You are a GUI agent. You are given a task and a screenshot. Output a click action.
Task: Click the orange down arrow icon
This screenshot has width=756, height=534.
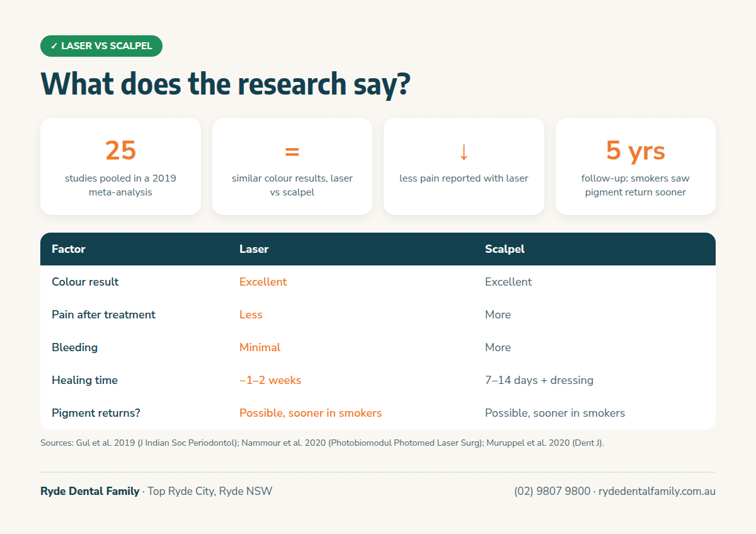tap(464, 151)
